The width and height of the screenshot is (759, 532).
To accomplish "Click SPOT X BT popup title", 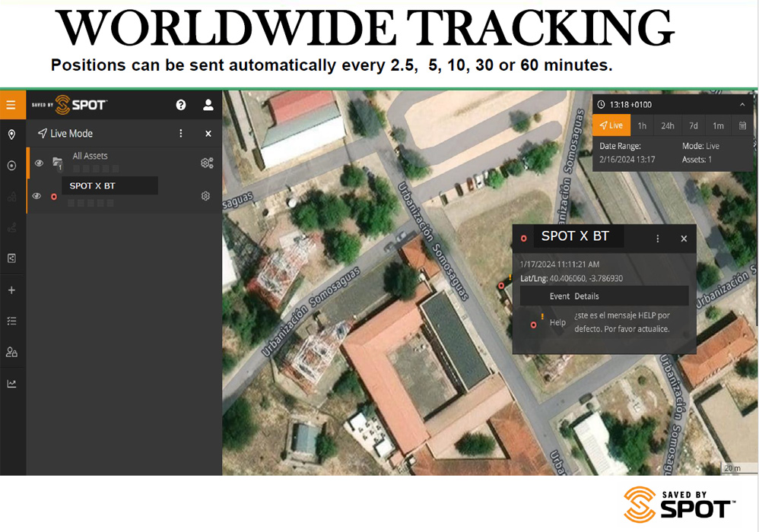I will [x=575, y=236].
